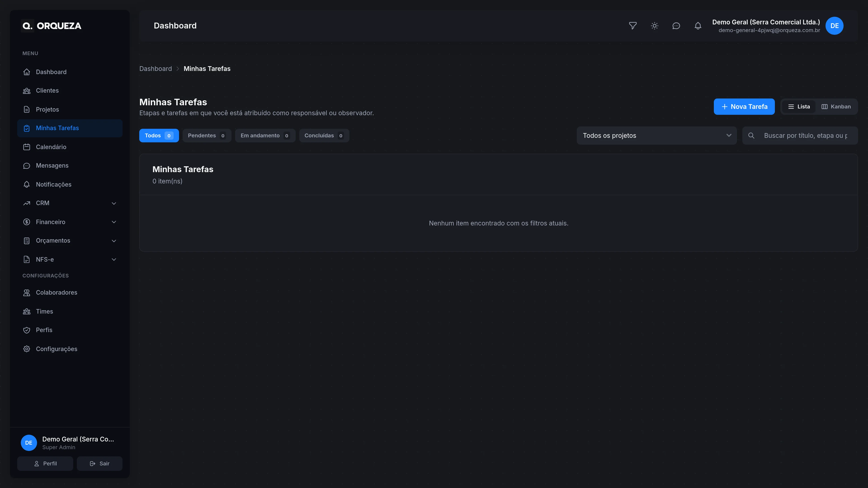Click the magnifier search icon
The width and height of the screenshot is (868, 488).
[751, 136]
